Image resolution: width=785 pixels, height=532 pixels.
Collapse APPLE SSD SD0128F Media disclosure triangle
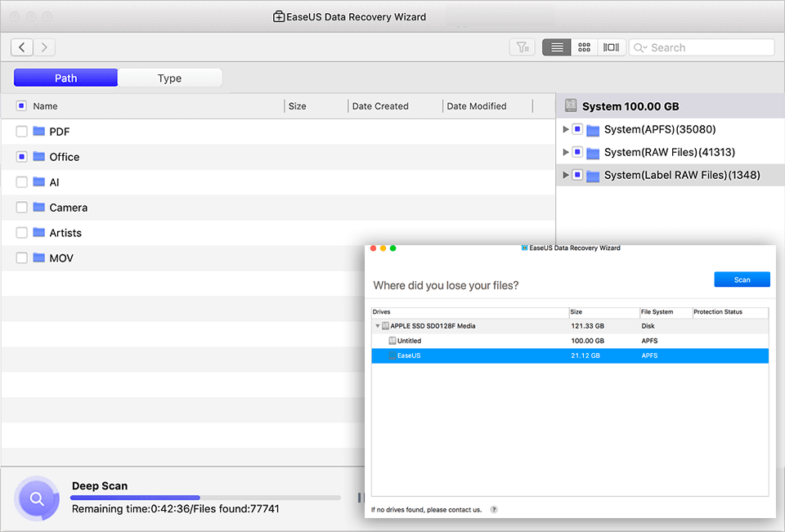tap(375, 324)
